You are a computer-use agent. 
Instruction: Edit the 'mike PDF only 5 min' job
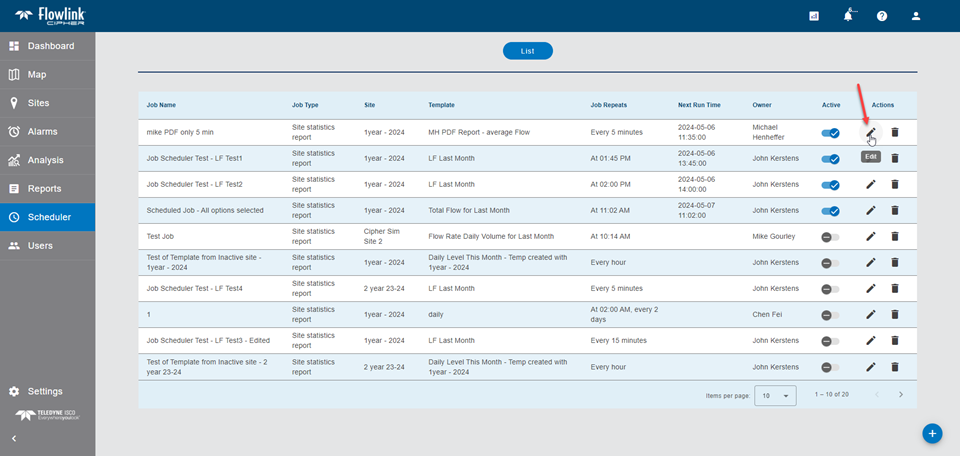click(x=871, y=132)
